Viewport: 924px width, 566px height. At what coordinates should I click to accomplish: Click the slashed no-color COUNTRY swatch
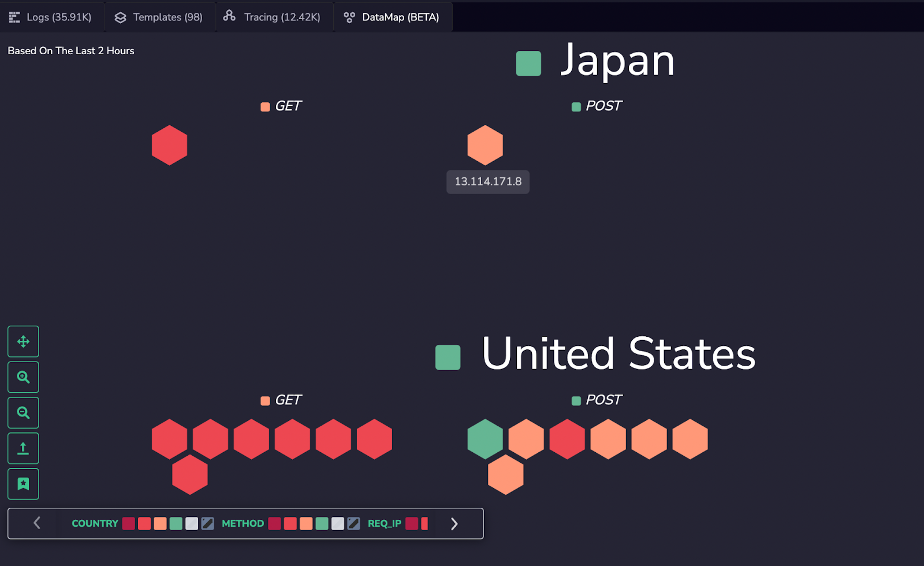[208, 523]
